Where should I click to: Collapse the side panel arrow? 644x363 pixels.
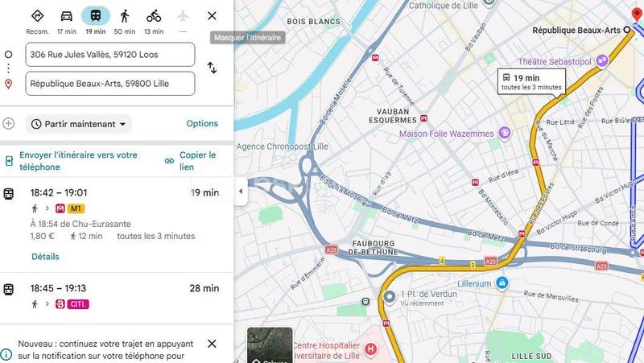pos(241,192)
